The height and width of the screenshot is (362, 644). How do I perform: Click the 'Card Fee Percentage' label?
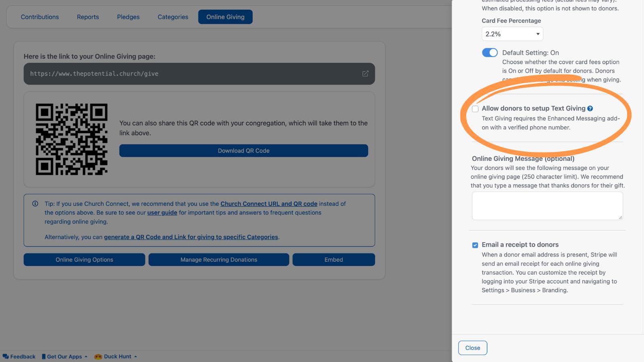(511, 21)
